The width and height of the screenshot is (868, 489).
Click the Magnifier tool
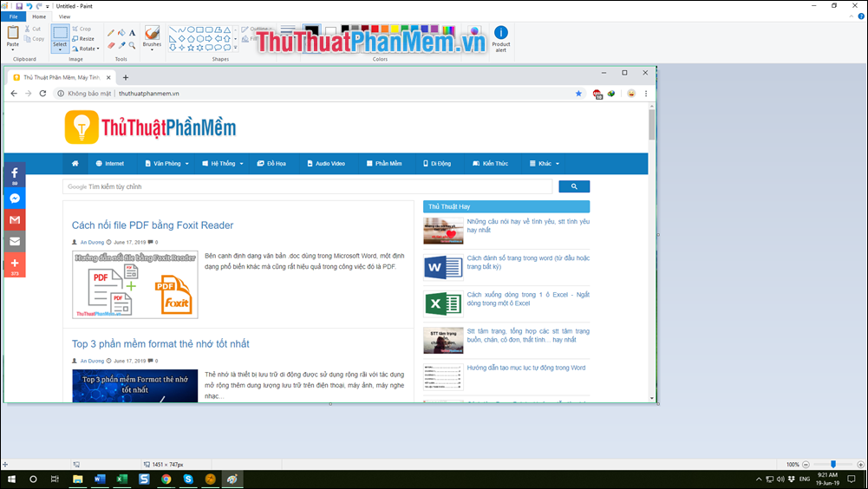(x=131, y=44)
